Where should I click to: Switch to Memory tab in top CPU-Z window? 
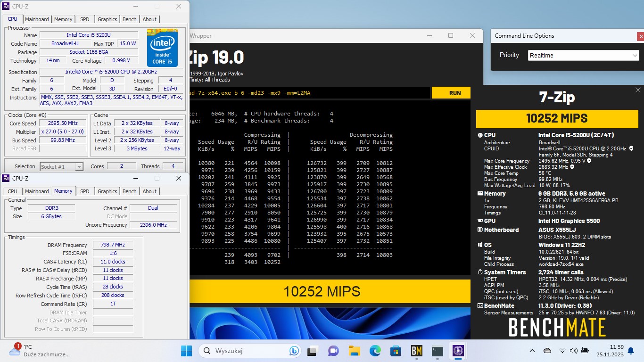click(63, 19)
